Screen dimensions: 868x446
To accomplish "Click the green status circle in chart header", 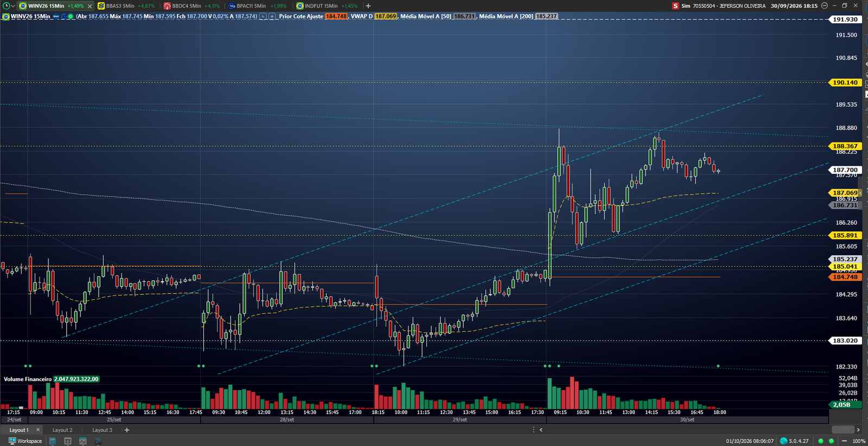I will click(71, 16).
